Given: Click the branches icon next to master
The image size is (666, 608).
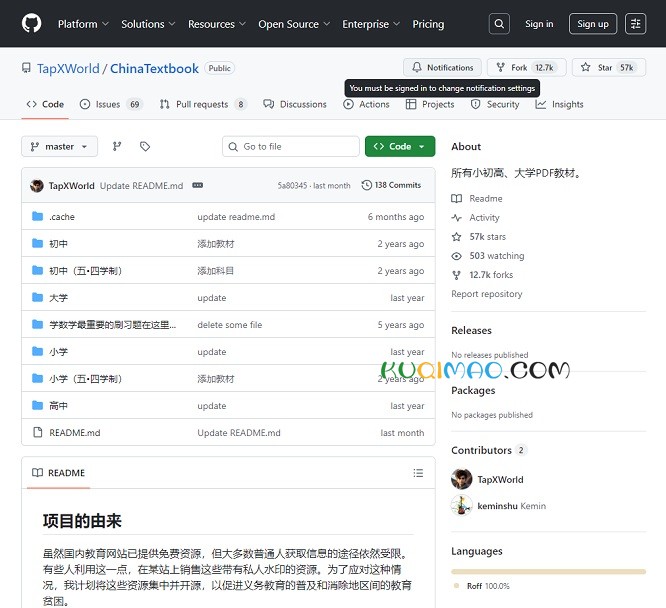Looking at the screenshot, I should click(x=117, y=147).
